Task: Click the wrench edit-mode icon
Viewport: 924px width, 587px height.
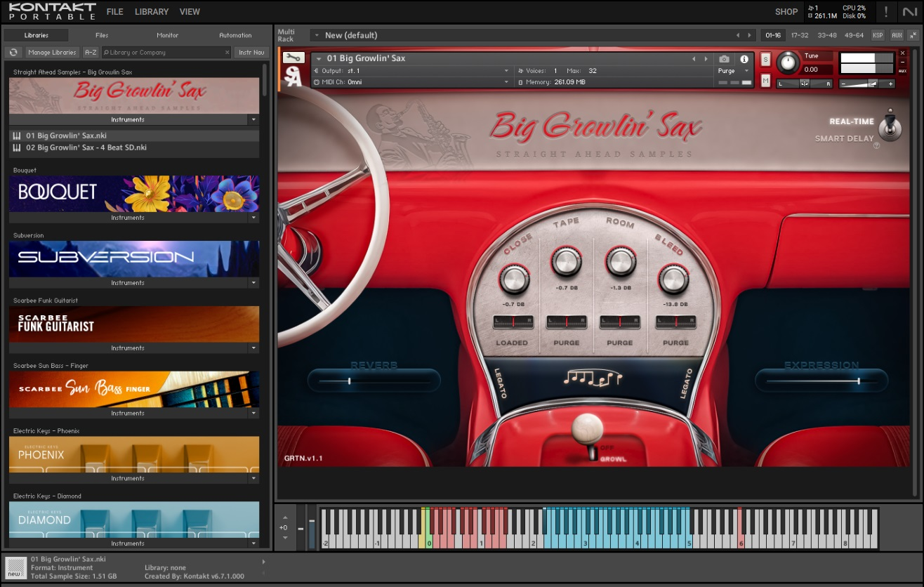Action: [293, 58]
